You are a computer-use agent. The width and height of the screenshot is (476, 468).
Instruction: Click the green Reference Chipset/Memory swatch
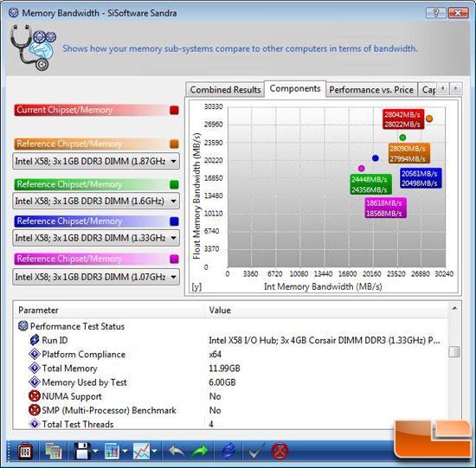(174, 184)
